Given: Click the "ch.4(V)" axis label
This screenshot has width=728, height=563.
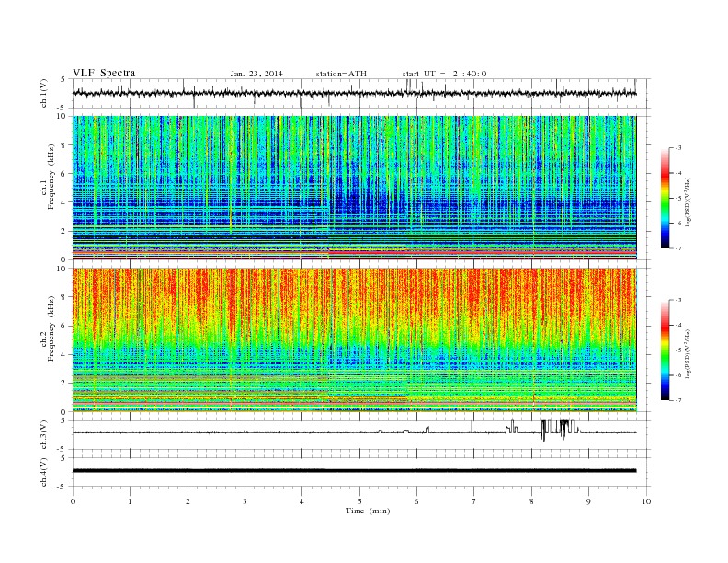Looking at the screenshot, I should (44, 472).
